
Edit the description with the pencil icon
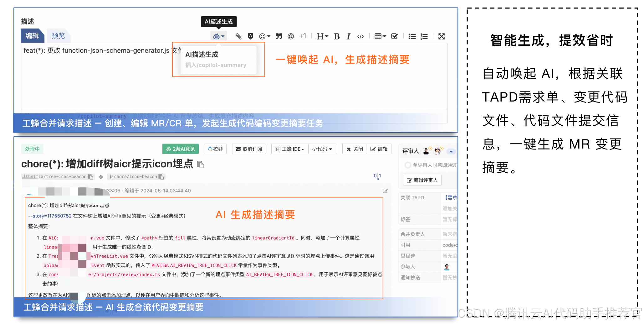pos(385,191)
